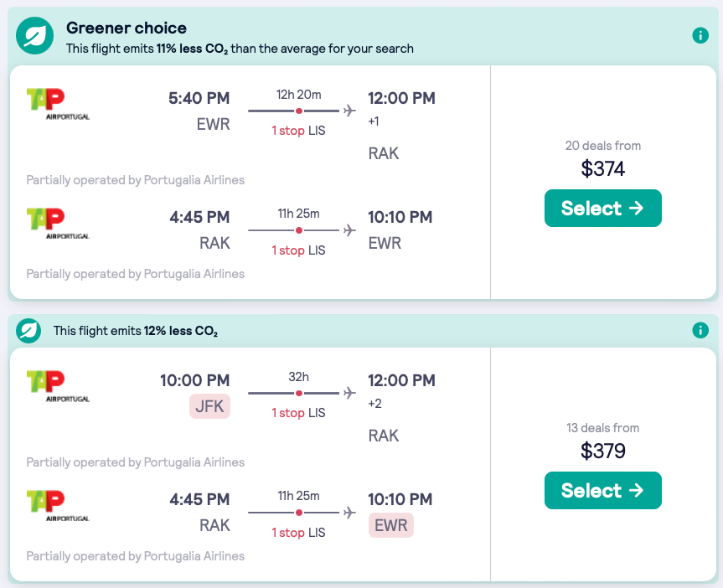This screenshot has height=588, width=723.
Task: Click the 13 deals from text
Action: (602, 428)
